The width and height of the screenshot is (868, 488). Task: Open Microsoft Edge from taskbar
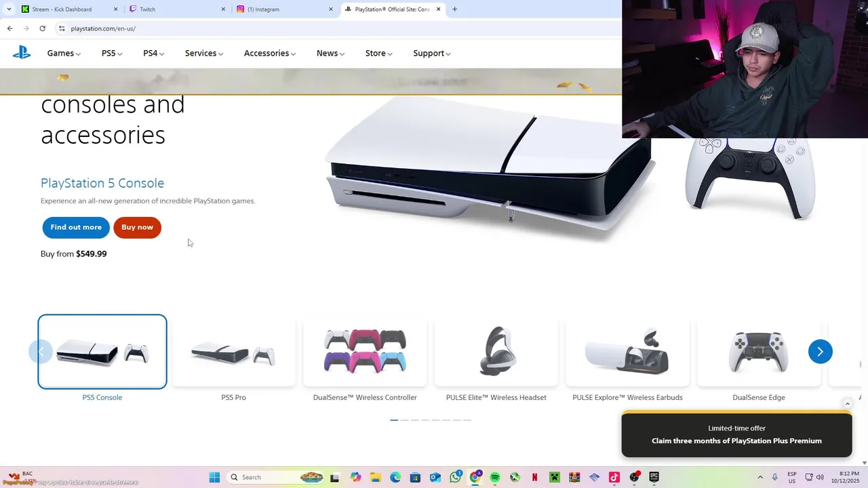pos(395,477)
